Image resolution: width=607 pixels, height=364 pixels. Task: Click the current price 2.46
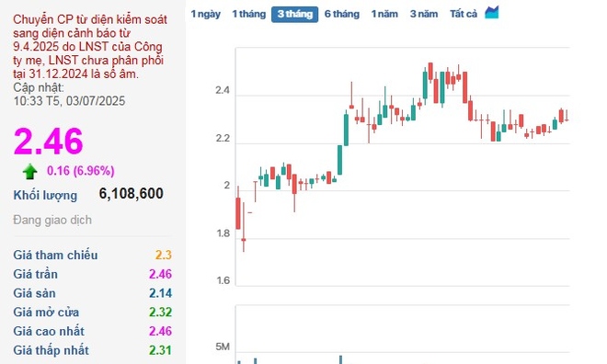[49, 142]
